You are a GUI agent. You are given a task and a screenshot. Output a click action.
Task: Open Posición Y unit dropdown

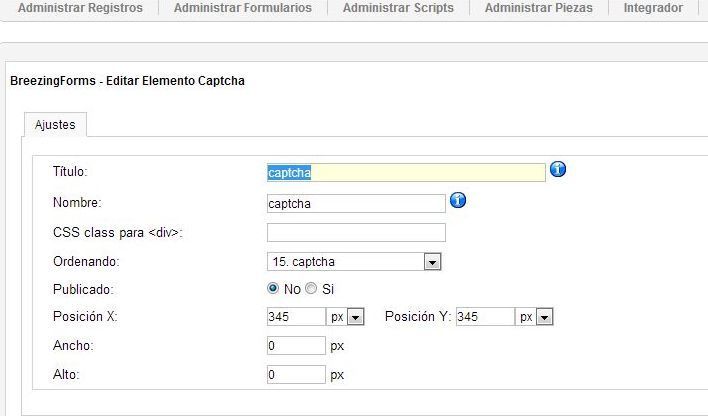pos(534,317)
